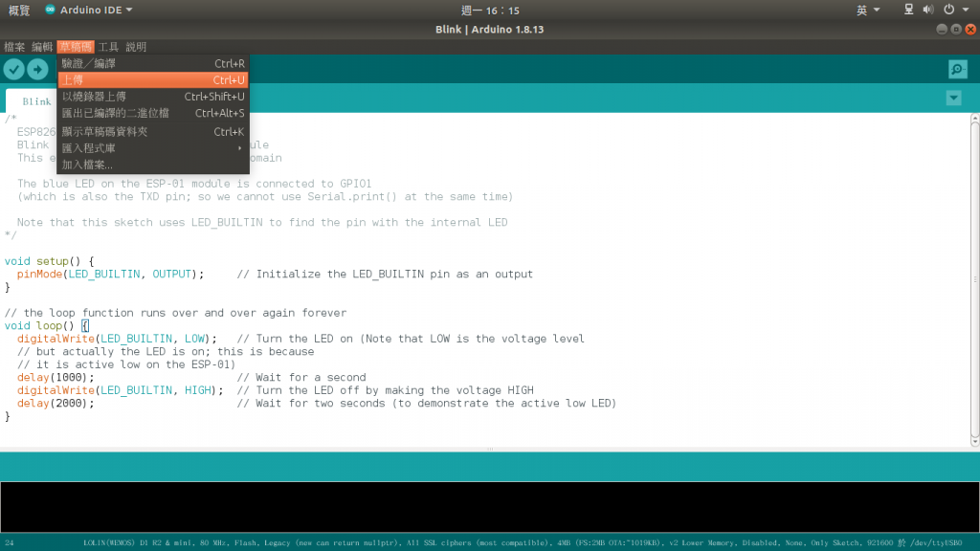Click the black console output area
This screenshot has width=980, height=551.
tap(490, 507)
